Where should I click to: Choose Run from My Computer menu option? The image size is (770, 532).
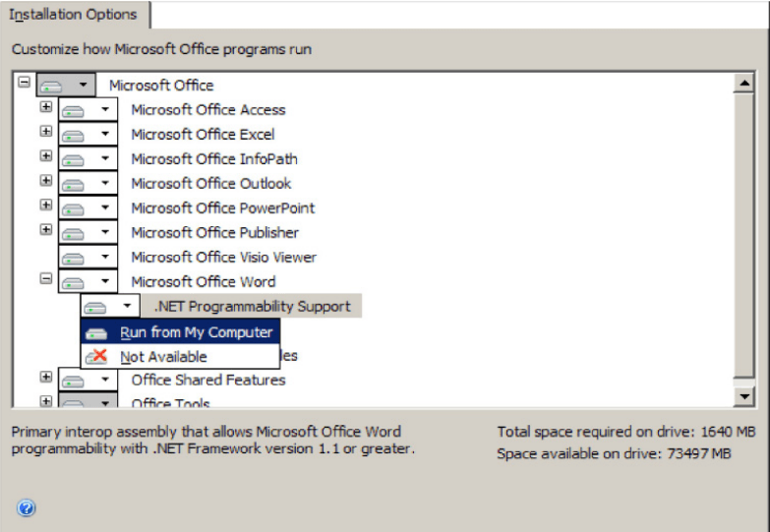(x=180, y=332)
